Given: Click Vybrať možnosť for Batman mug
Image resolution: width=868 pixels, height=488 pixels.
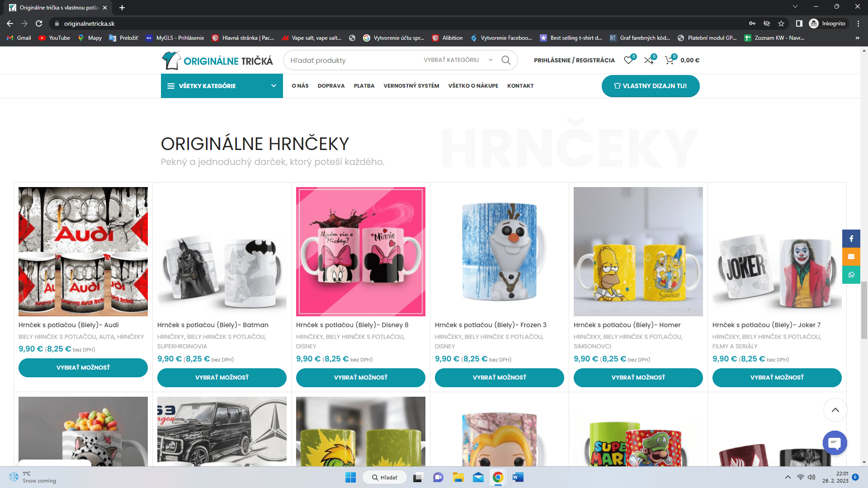Looking at the screenshot, I should pyautogui.click(x=222, y=378).
